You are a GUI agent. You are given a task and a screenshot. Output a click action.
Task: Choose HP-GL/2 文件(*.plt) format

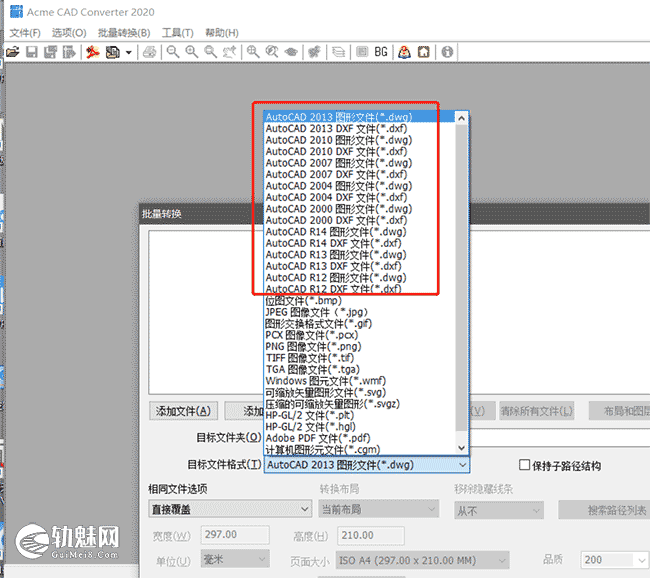(359, 415)
